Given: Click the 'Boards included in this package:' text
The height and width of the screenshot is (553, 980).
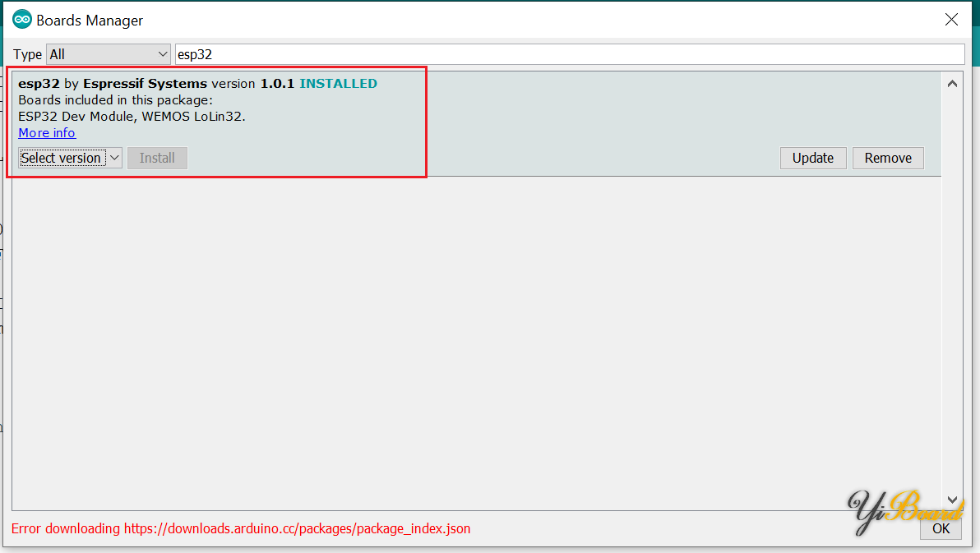Looking at the screenshot, I should (x=116, y=100).
